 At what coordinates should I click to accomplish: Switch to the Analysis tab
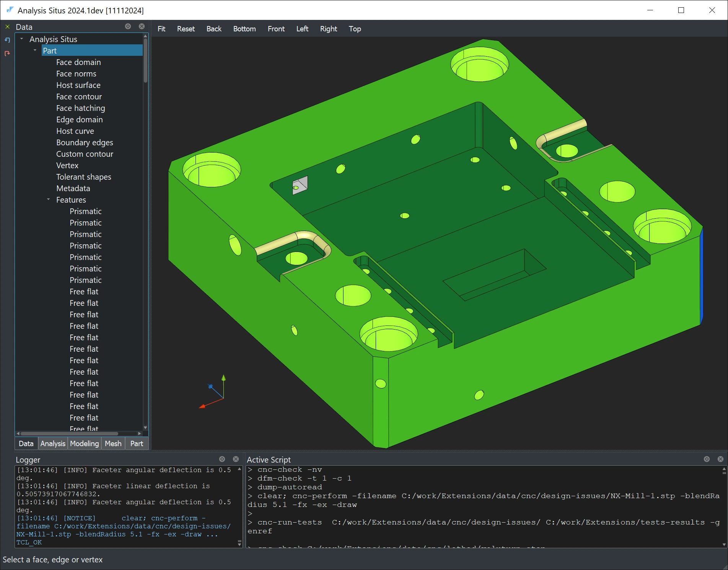click(x=53, y=443)
